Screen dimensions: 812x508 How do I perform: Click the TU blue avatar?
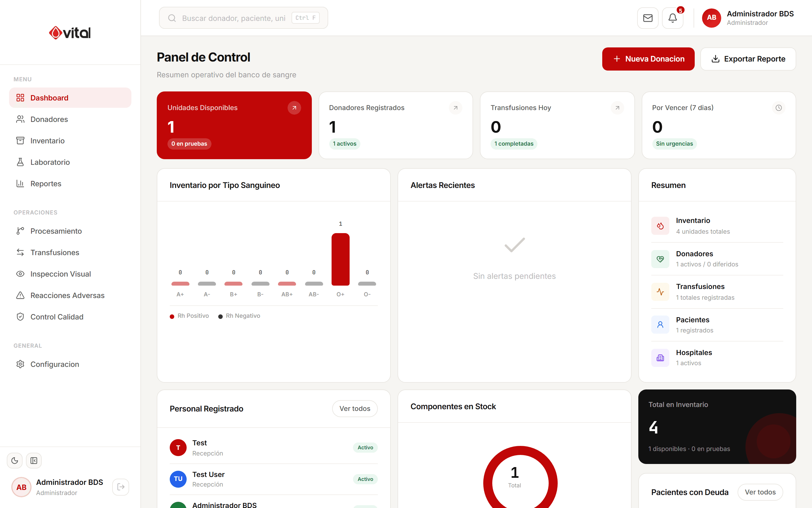(x=178, y=479)
